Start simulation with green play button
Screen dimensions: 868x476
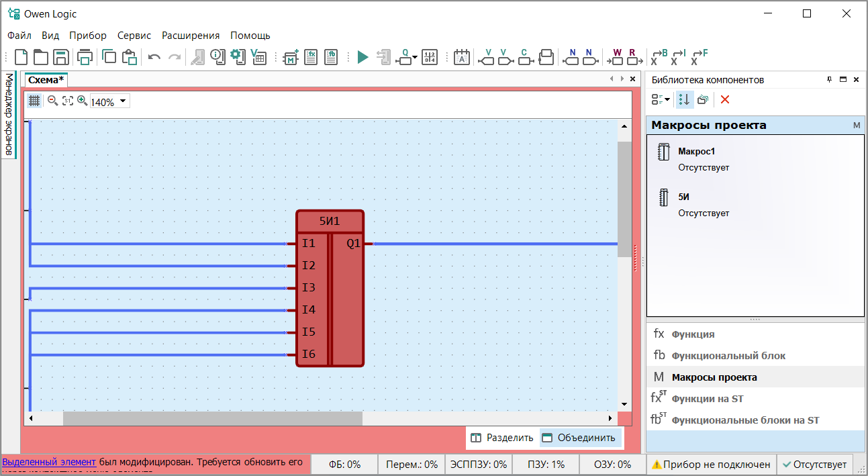[x=363, y=58]
